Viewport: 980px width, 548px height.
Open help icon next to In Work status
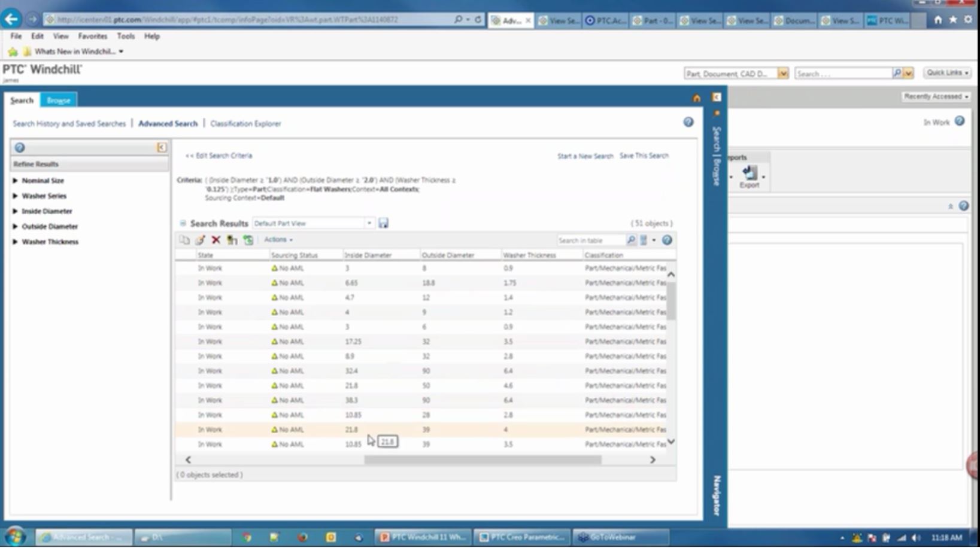[960, 121]
